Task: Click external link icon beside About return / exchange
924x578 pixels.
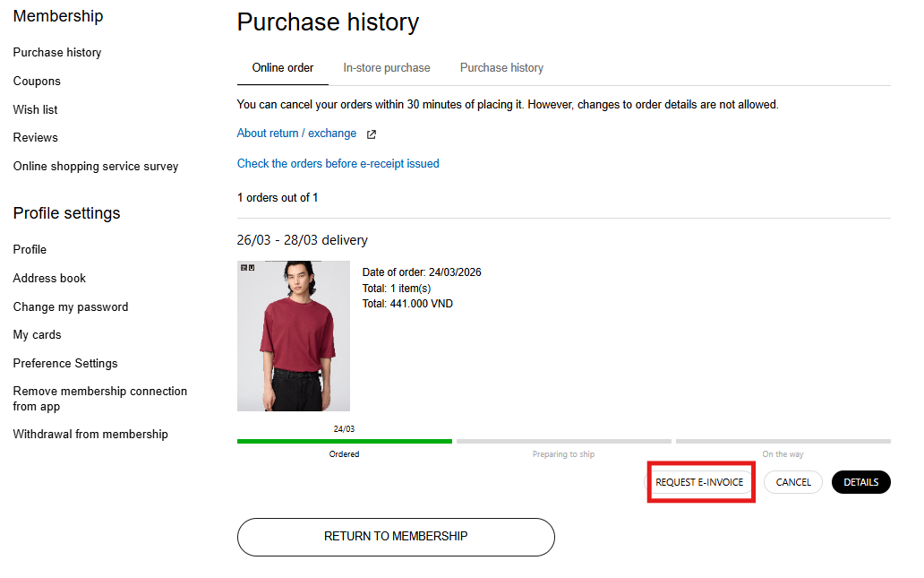Action: click(x=372, y=134)
